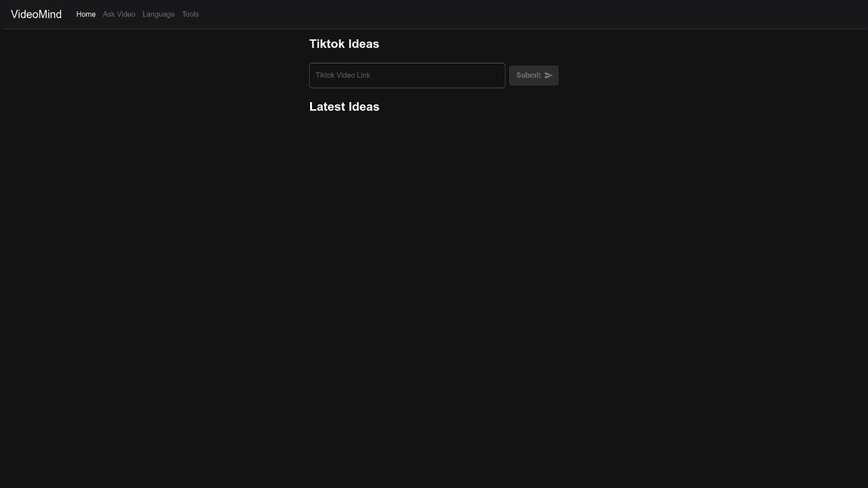
Task: Navigate home using the VideoMind title
Action: (x=36, y=14)
